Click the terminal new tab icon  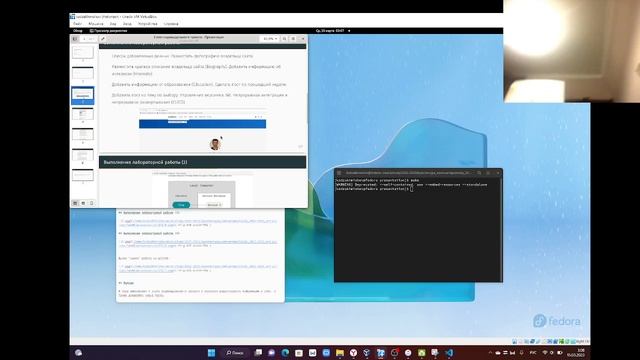pyautogui.click(x=339, y=173)
